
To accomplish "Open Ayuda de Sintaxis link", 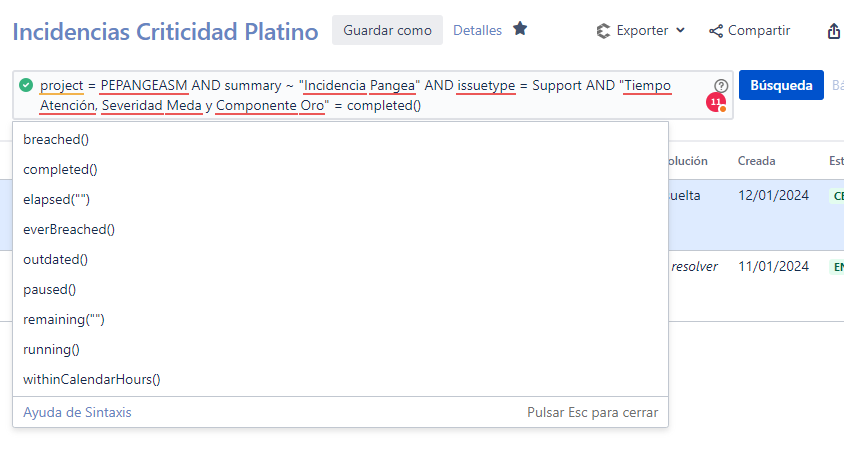I will point(77,412).
